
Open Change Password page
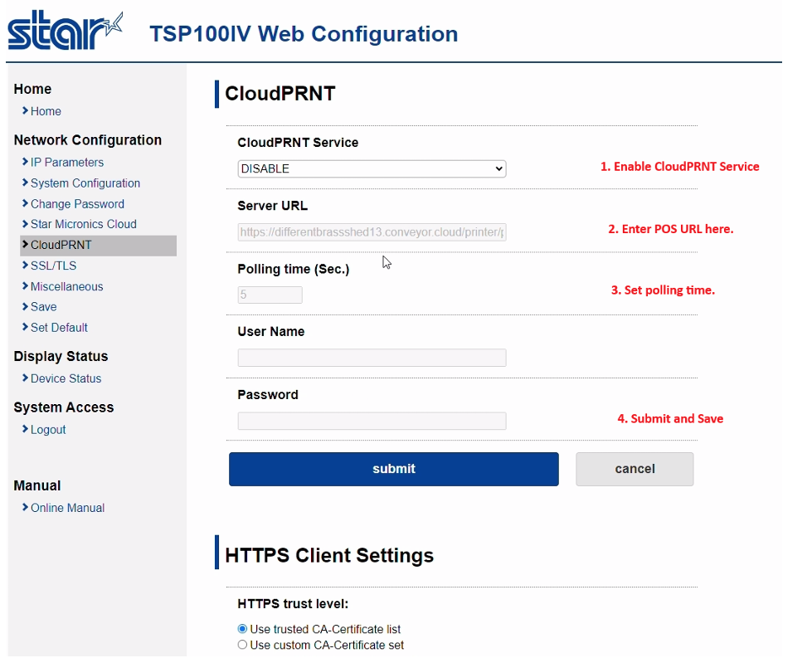point(77,204)
